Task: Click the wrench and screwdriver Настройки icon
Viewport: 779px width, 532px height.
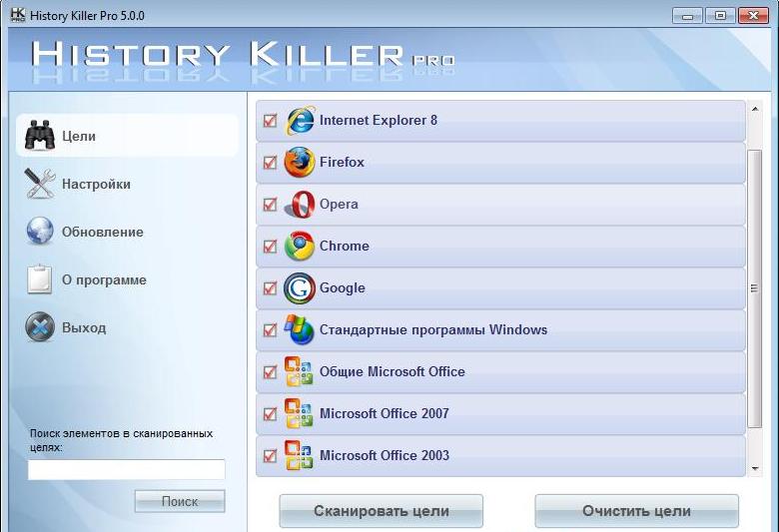Action: pyautogui.click(x=40, y=184)
